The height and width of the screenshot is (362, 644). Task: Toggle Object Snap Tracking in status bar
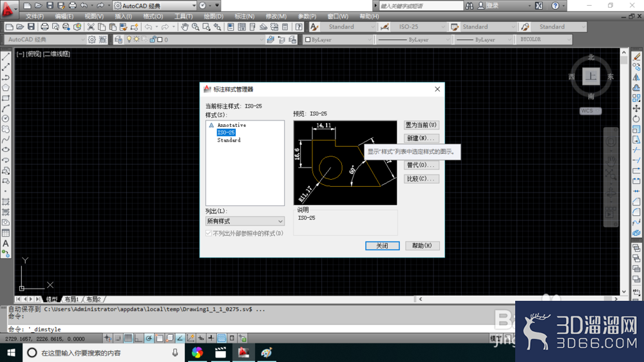180,338
